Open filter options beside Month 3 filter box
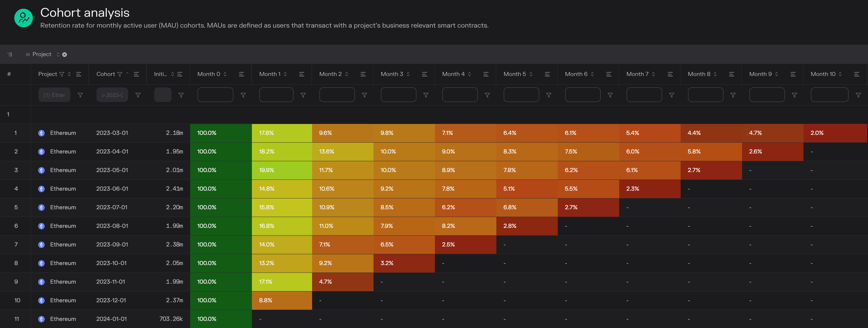Image resolution: width=868 pixels, height=328 pixels. tap(426, 95)
